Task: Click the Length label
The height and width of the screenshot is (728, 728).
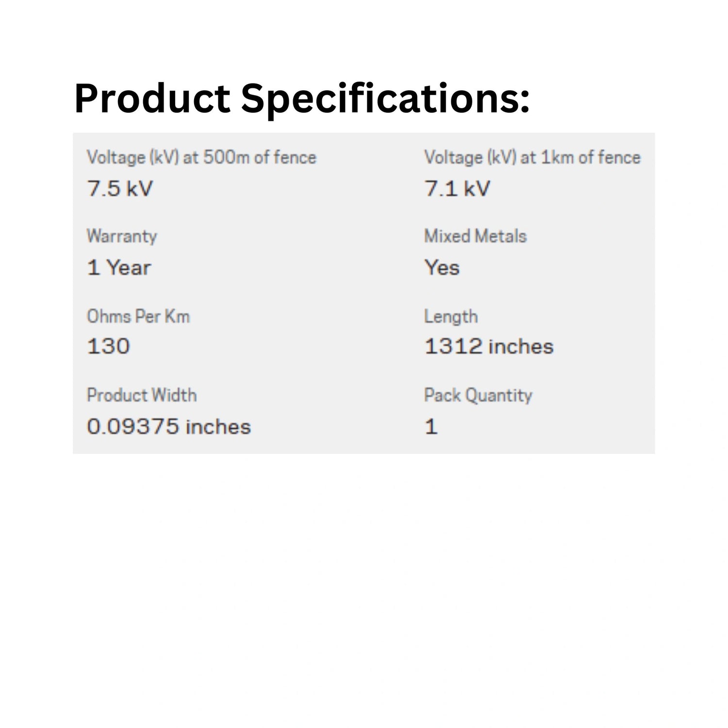Action: [x=451, y=316]
